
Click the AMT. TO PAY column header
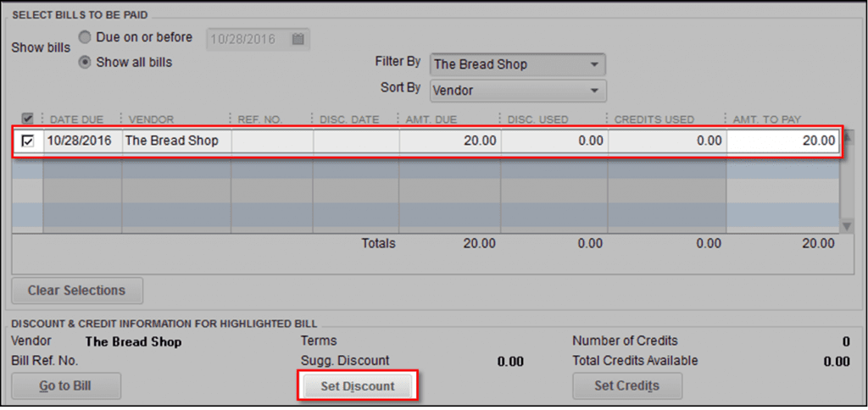pos(767,119)
